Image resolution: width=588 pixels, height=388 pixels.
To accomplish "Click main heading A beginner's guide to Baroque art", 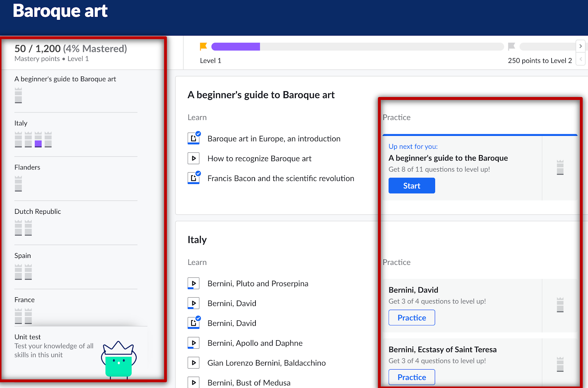I will [261, 95].
